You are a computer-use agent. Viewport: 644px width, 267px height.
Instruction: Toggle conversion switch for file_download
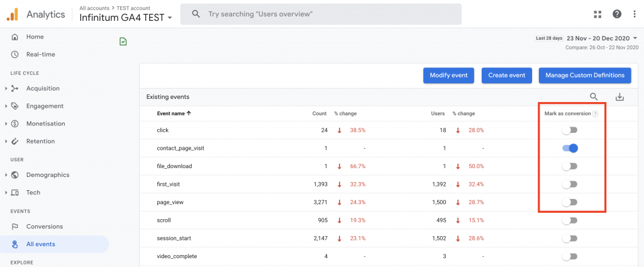pyautogui.click(x=570, y=166)
